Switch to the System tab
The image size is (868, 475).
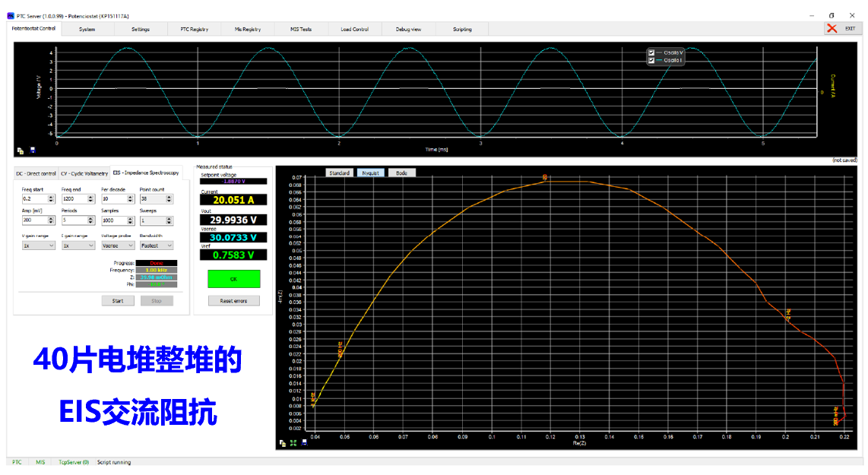pos(87,30)
